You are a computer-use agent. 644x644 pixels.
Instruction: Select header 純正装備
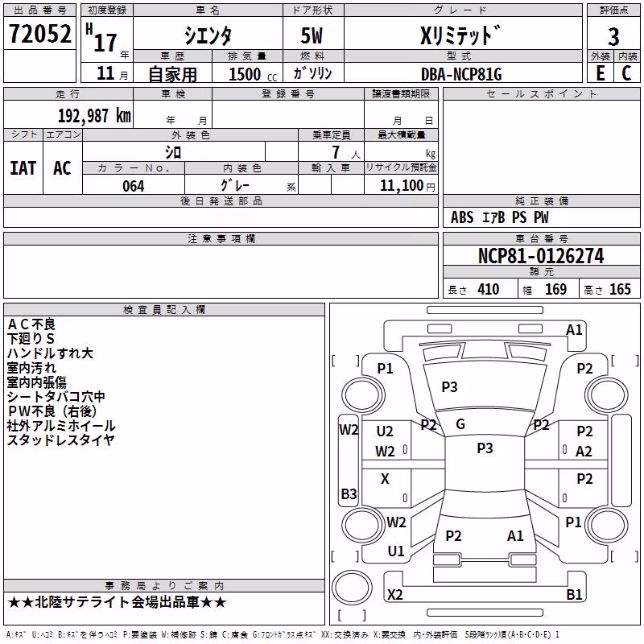pos(541,200)
